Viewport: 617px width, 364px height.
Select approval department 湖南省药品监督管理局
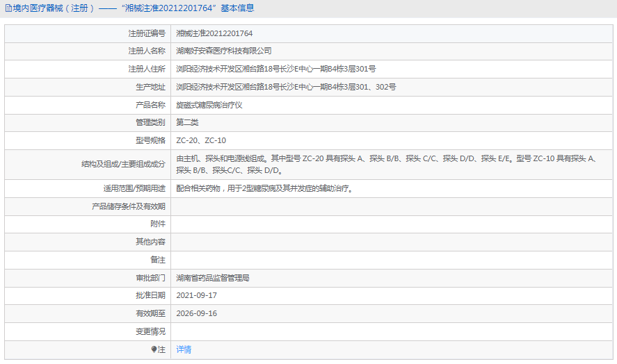click(213, 278)
